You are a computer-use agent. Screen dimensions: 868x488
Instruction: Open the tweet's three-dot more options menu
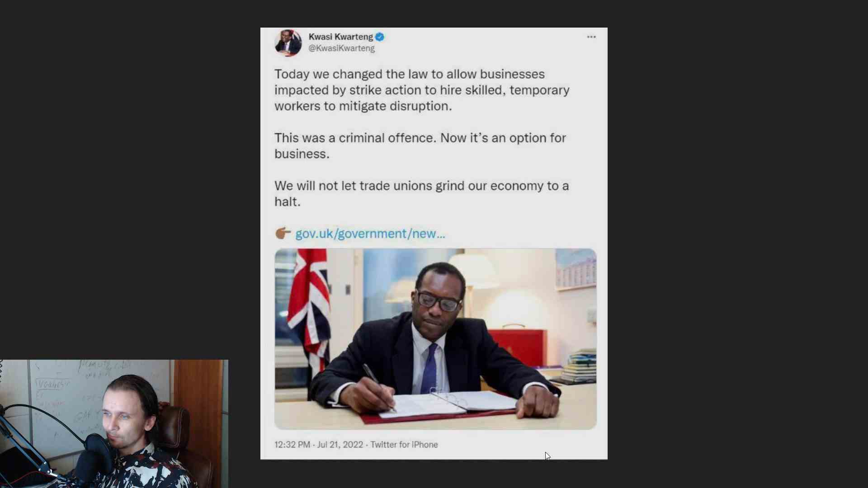(x=591, y=37)
